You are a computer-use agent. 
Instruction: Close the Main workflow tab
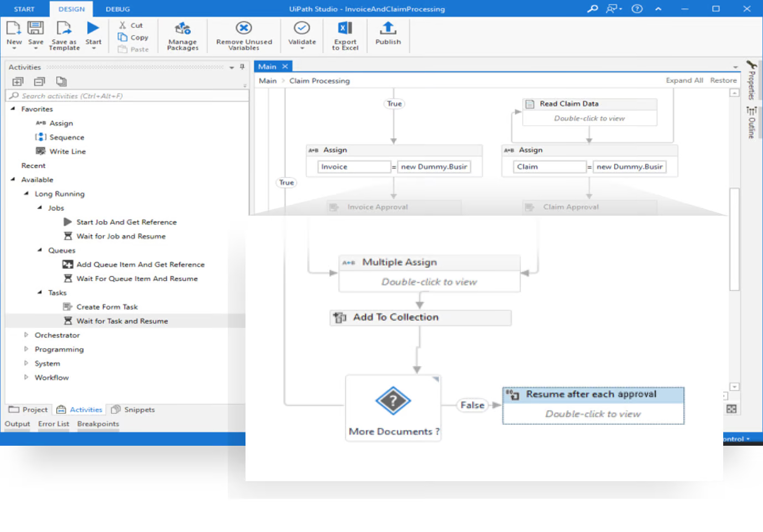[285, 66]
